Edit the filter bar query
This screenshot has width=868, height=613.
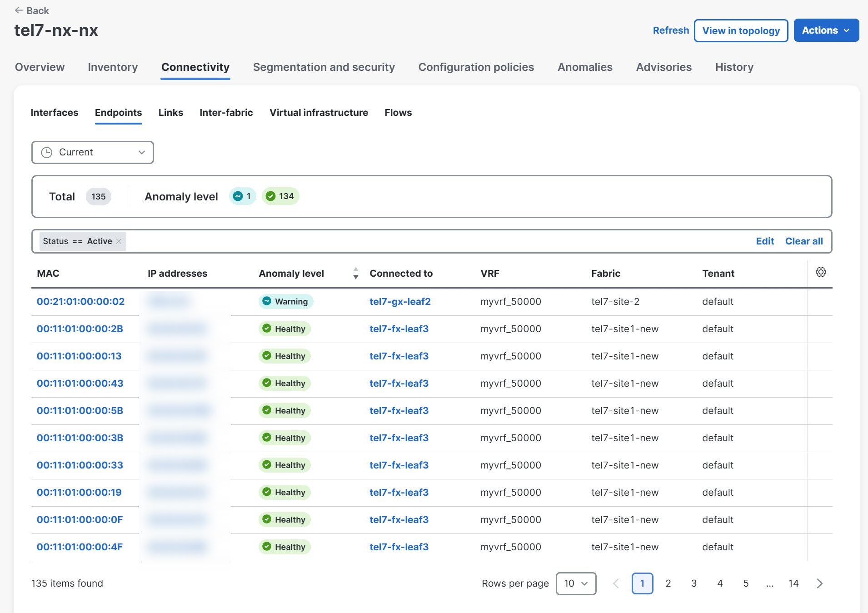[x=765, y=241]
